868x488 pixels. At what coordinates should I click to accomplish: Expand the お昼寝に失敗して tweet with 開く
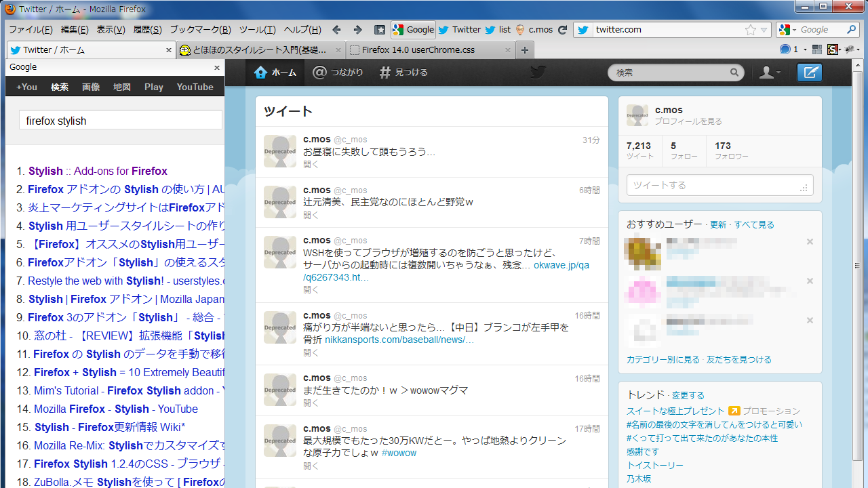(x=311, y=165)
